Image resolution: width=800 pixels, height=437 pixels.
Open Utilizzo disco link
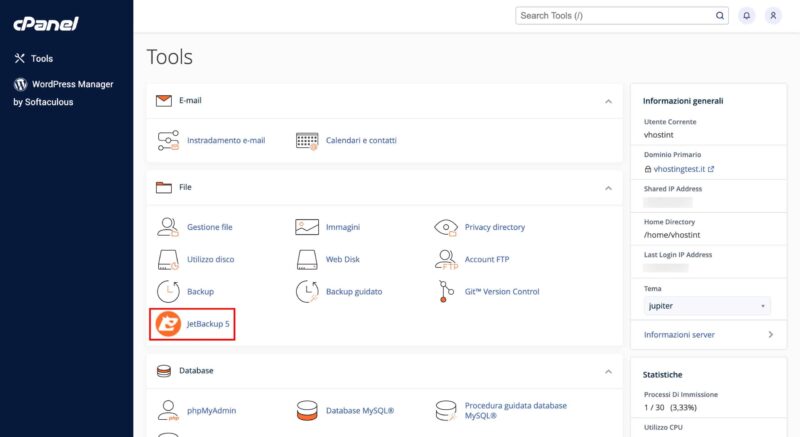click(211, 259)
